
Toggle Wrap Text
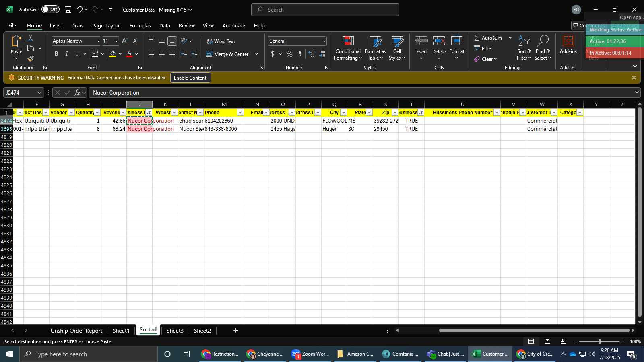[x=221, y=41]
